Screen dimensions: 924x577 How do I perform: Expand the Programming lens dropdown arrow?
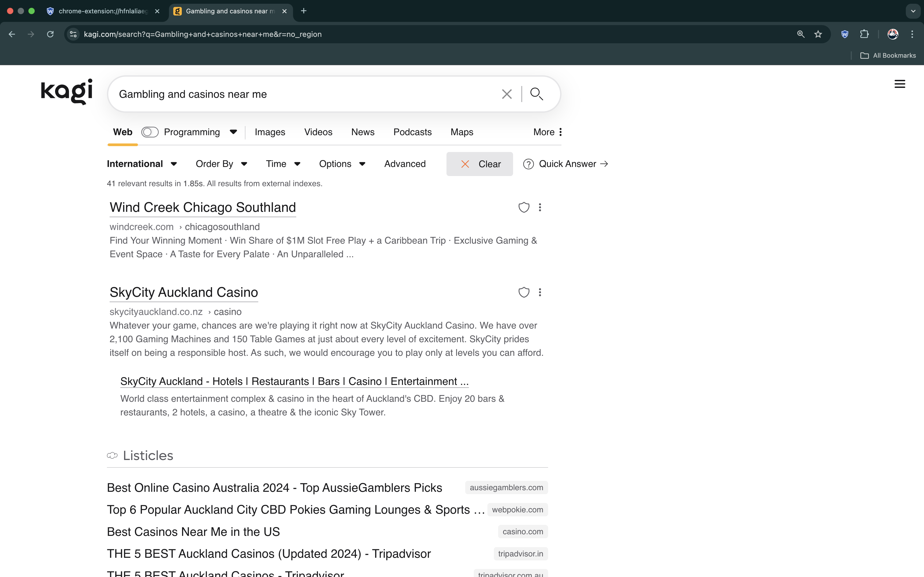233,132
